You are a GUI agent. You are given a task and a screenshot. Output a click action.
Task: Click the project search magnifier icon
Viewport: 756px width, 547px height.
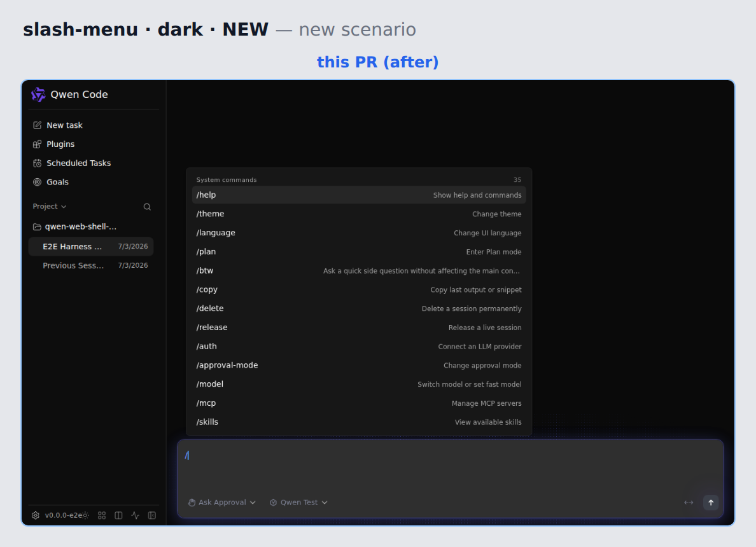[147, 207]
